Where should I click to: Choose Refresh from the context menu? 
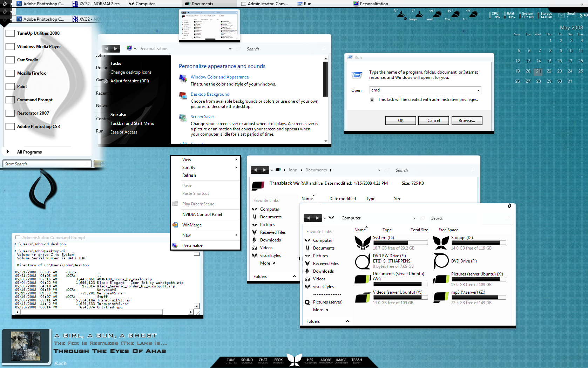click(205, 175)
